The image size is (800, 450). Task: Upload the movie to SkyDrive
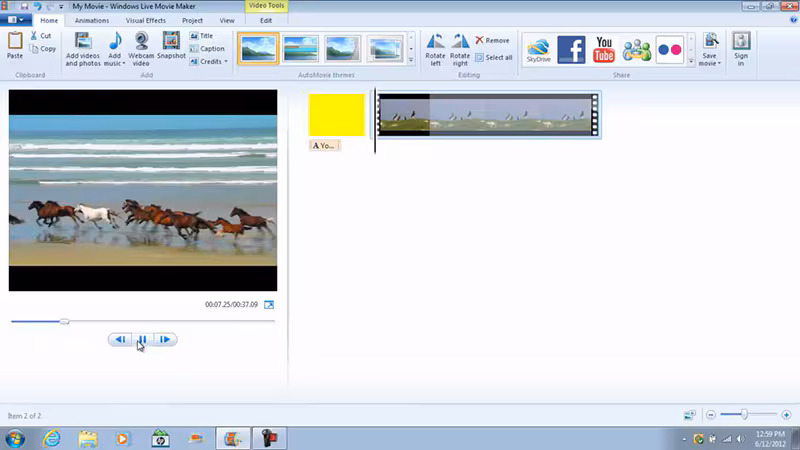pyautogui.click(x=539, y=50)
